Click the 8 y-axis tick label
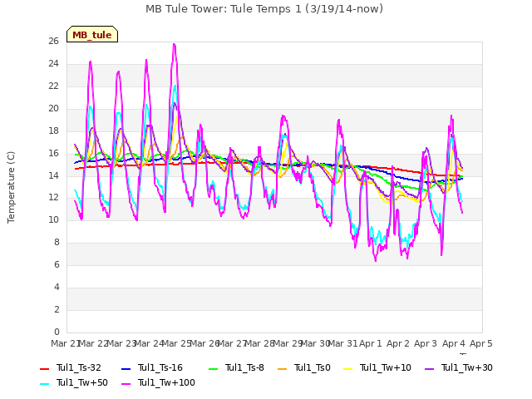Screen dimensions: 532x399 (57, 243)
